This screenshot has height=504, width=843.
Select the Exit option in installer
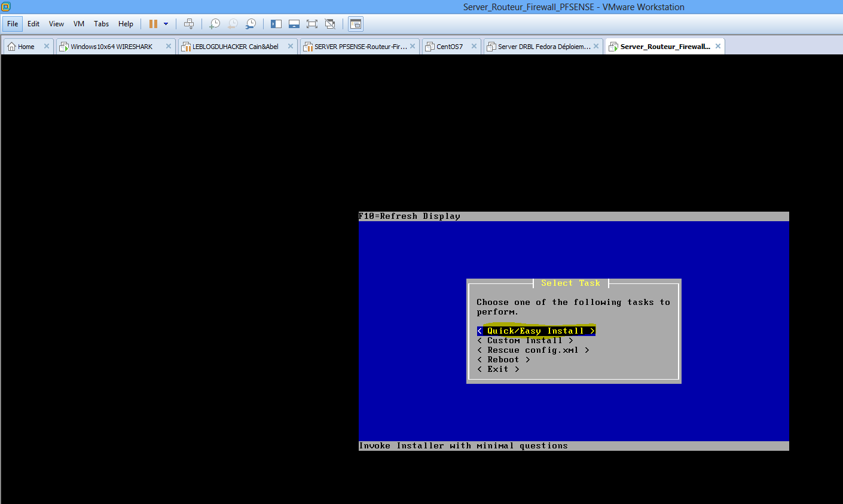[x=498, y=369]
